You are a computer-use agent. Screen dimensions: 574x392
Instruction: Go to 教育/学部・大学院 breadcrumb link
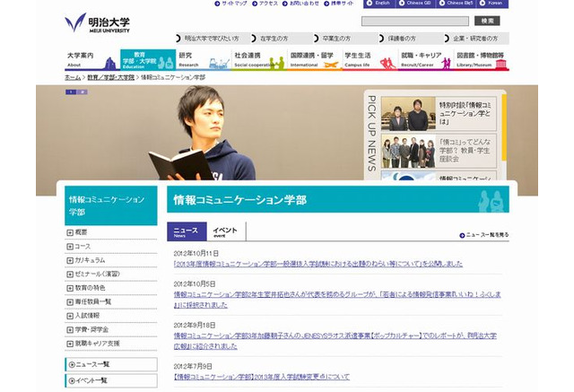[111, 78]
